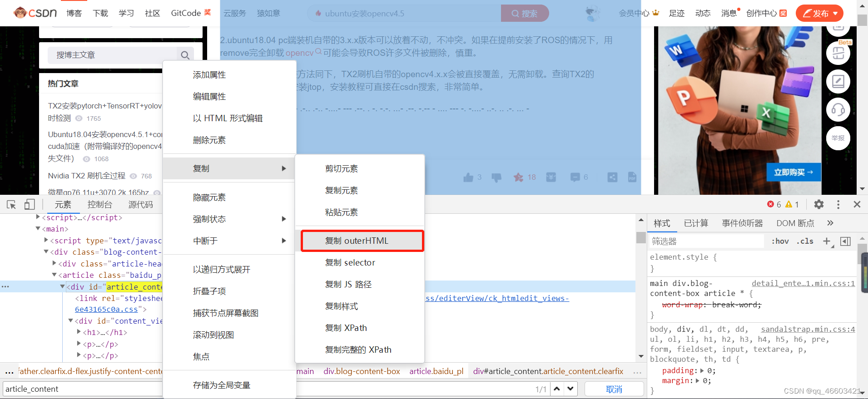Click the reward yen icon

pos(551,177)
